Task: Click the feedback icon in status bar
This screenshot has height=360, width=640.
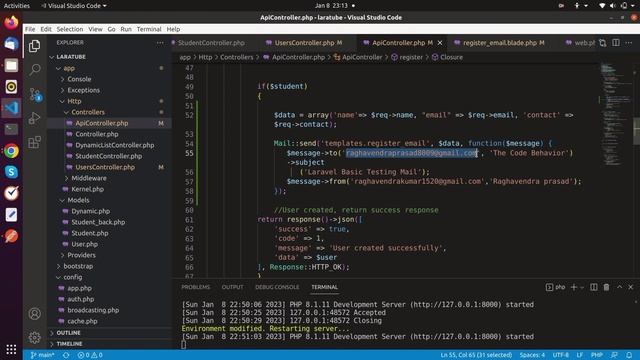Action: (614, 355)
